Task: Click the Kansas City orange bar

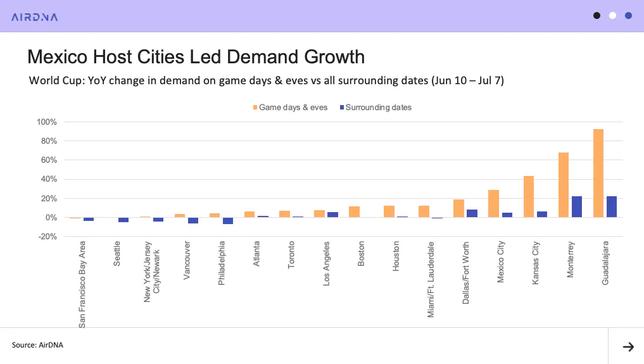Action: tap(529, 197)
